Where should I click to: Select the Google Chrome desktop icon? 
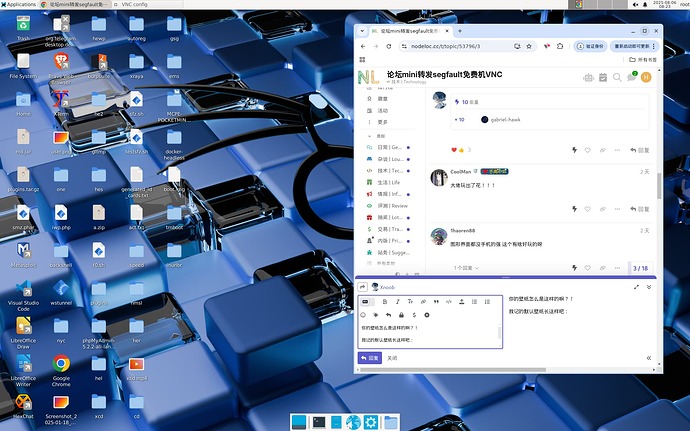point(61,370)
